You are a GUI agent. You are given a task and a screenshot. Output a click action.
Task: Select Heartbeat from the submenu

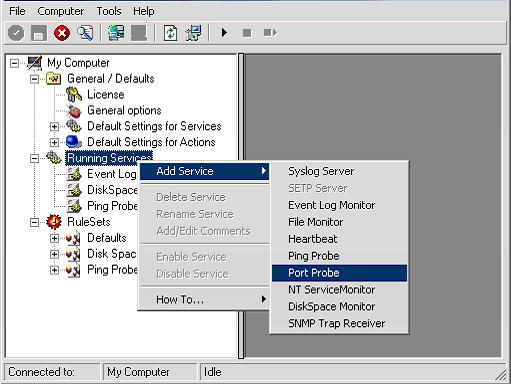point(339,239)
